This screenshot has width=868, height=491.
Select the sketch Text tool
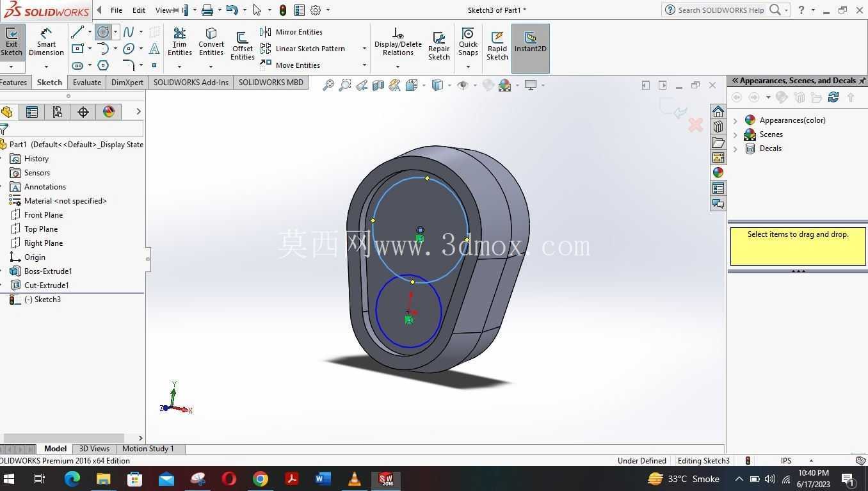(x=154, y=49)
